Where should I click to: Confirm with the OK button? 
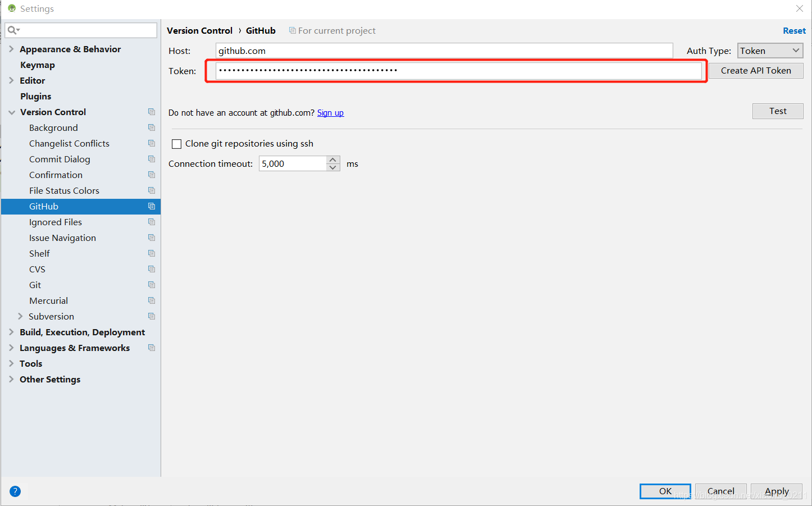tap(665, 491)
